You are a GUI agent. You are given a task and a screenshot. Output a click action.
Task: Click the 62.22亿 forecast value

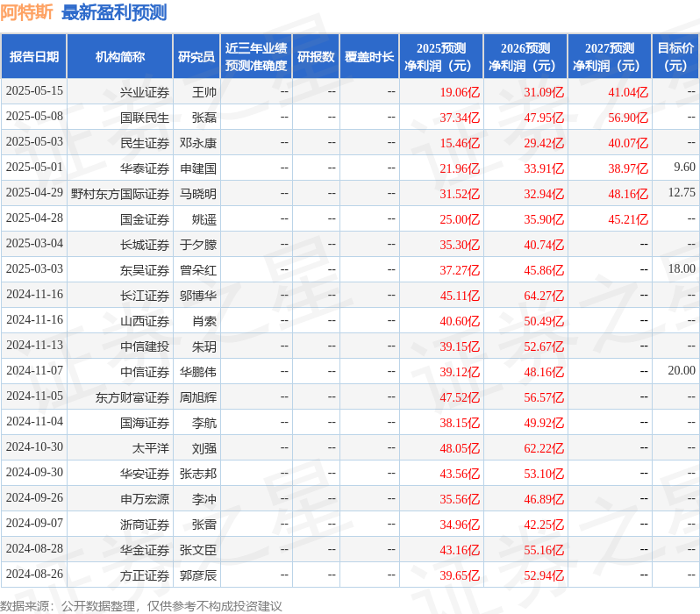(544, 449)
